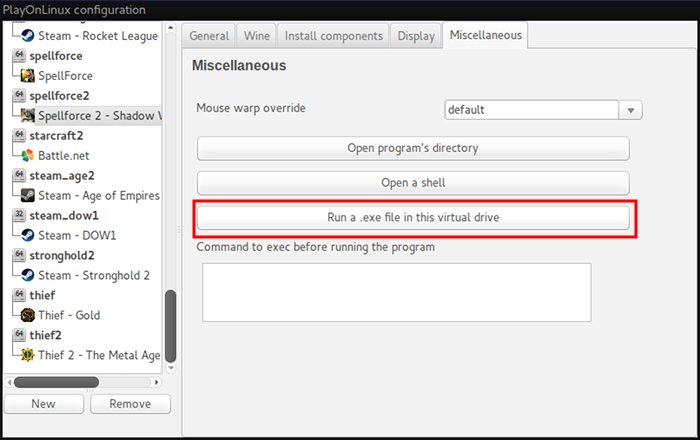Click the 64-bit icon of steam_age2 drive

pos(19,175)
